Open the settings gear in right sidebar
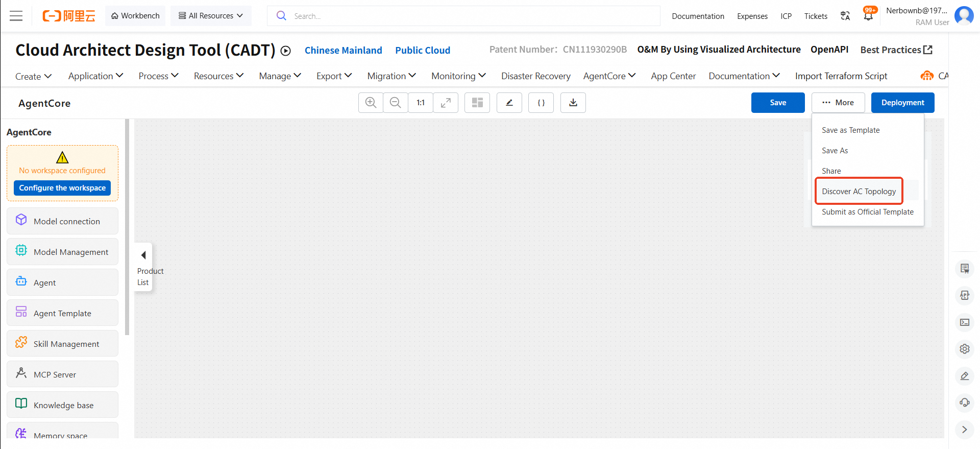The image size is (980, 449). 965,349
